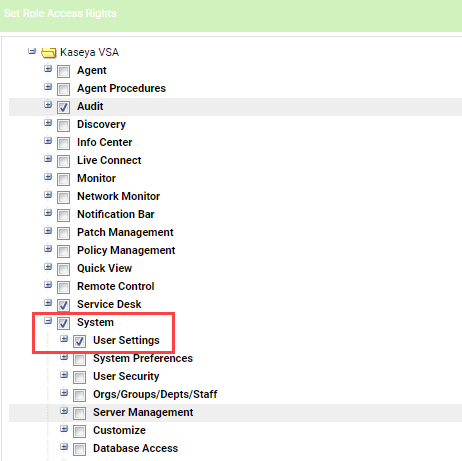462x461 pixels.
Task: Expand the User Settings node
Action: [x=64, y=339]
